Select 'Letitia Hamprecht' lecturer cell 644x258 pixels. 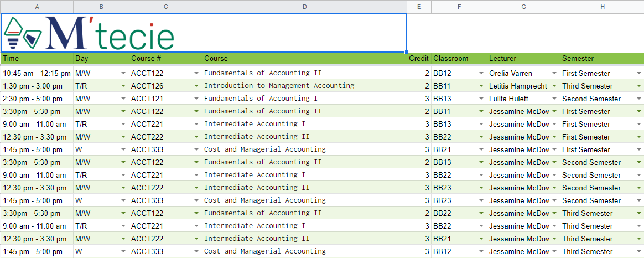pyautogui.click(x=523, y=86)
